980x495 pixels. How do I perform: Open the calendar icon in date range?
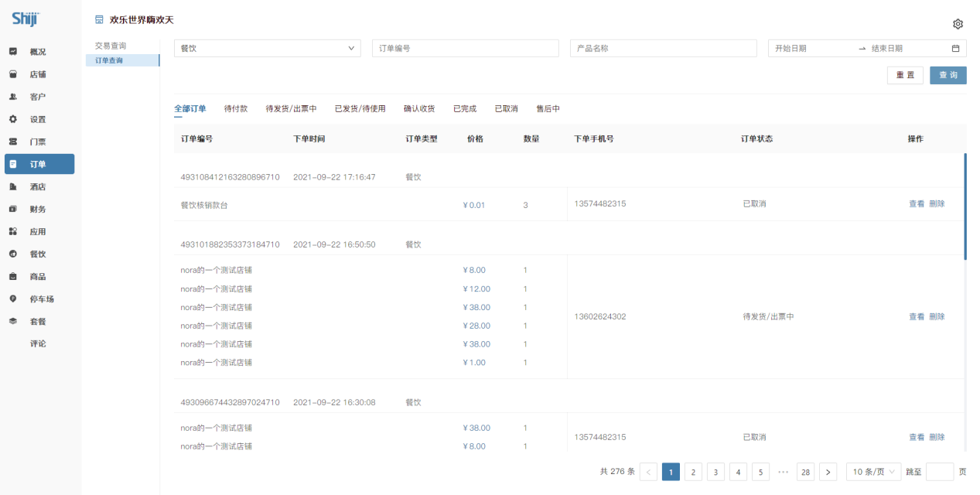click(x=955, y=48)
